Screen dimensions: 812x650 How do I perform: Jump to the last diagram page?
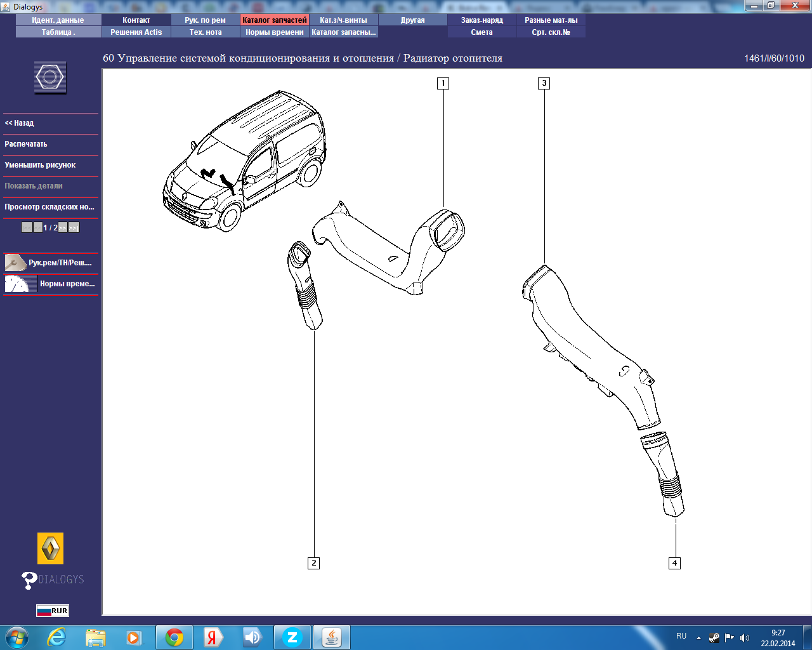pos(74,227)
